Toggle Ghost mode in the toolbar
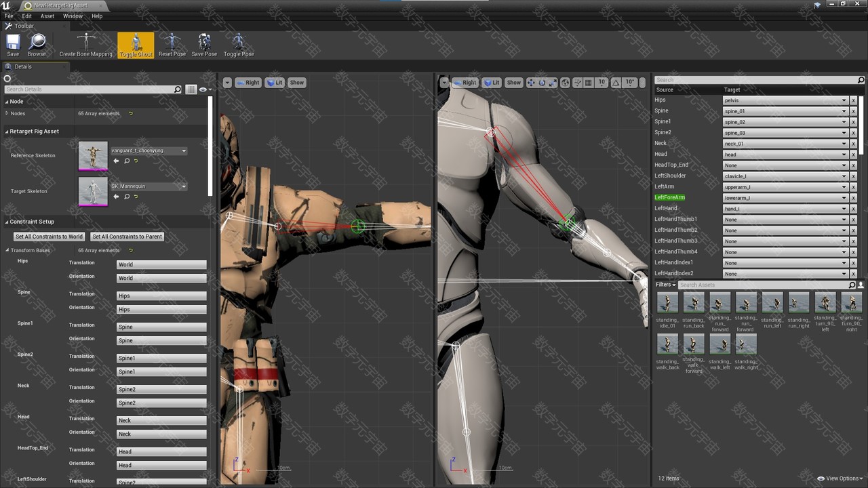Image resolution: width=868 pixels, height=488 pixels. (136, 45)
